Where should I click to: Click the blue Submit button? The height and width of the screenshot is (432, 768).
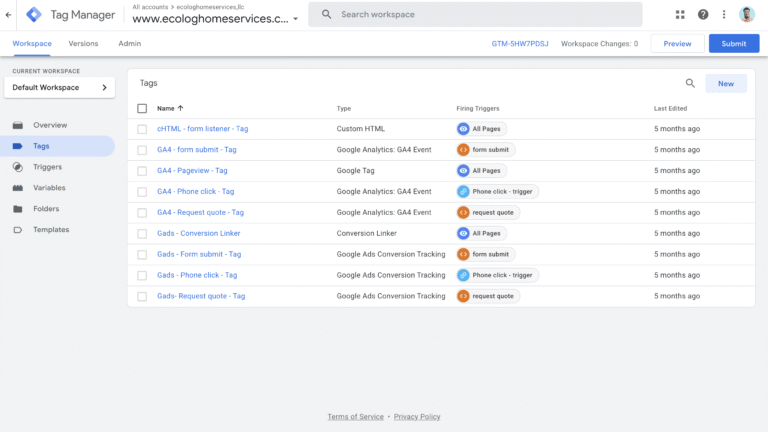pos(733,44)
